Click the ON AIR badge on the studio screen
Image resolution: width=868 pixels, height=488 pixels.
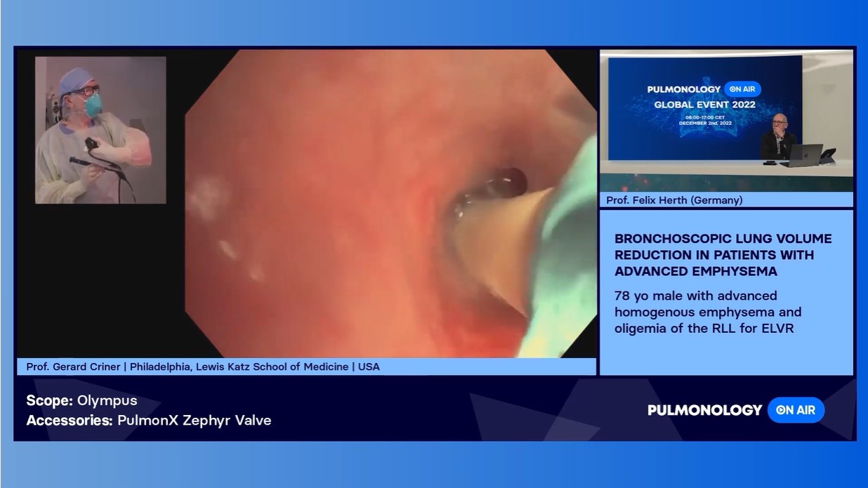[x=742, y=89]
